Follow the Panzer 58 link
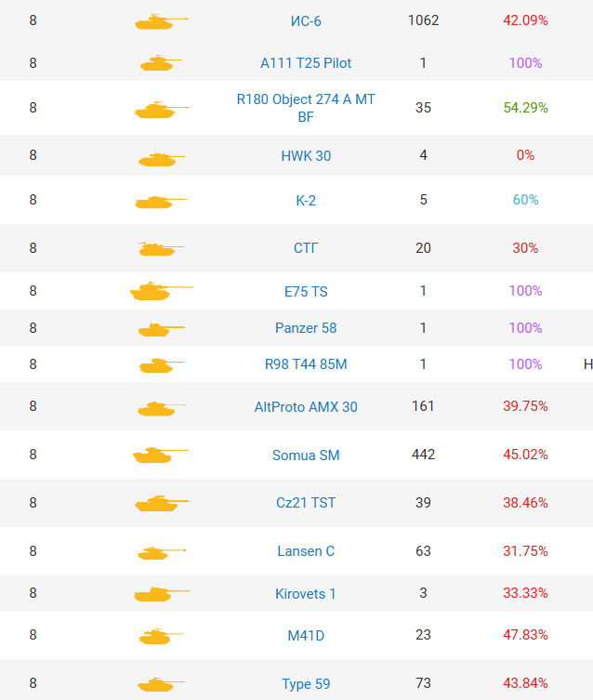Screen dimensions: 593x700 (x=306, y=327)
